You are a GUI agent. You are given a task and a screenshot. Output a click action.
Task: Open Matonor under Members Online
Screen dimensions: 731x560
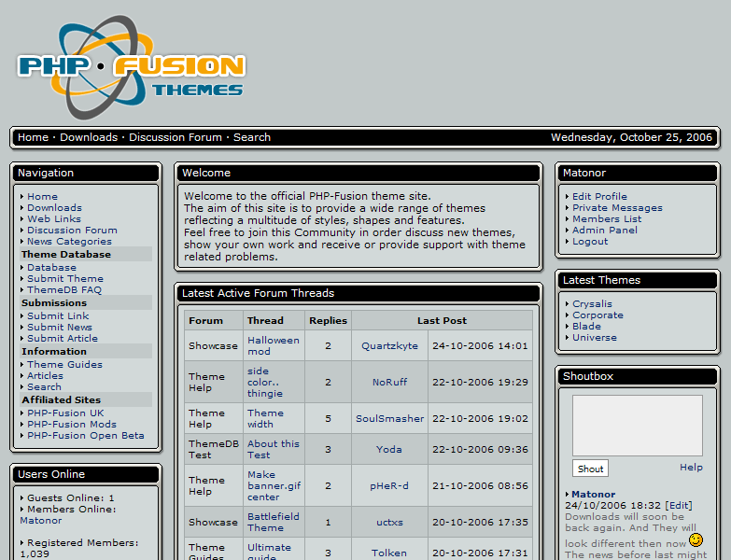[40, 521]
